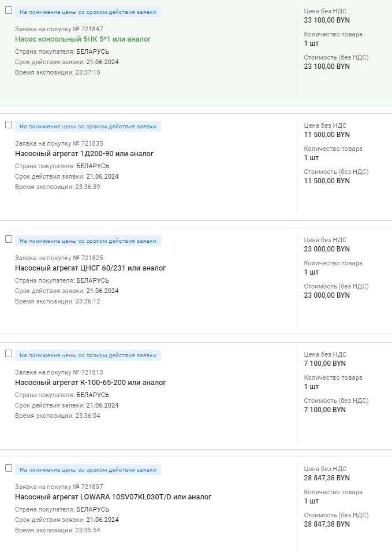
Task: View 'Насосный агрегат LOWARA 10SV07KL030T/D или аналог'
Action: (x=113, y=497)
